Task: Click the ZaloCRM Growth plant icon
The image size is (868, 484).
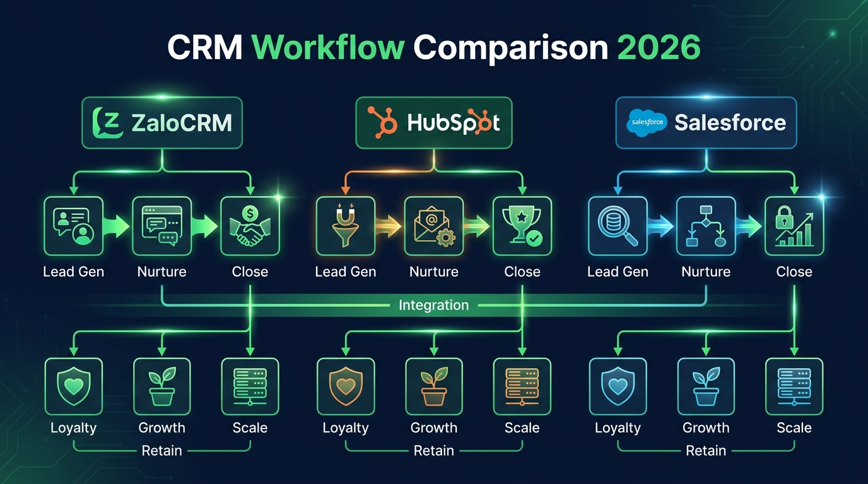Action: pos(161,386)
